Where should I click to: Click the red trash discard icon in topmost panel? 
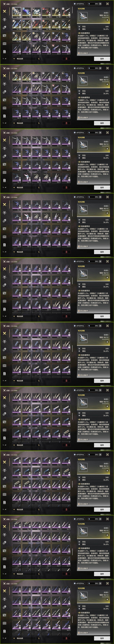pyautogui.click(x=66, y=59)
